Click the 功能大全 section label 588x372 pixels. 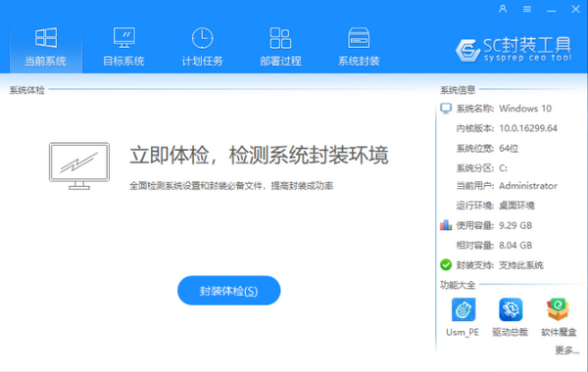tap(458, 285)
